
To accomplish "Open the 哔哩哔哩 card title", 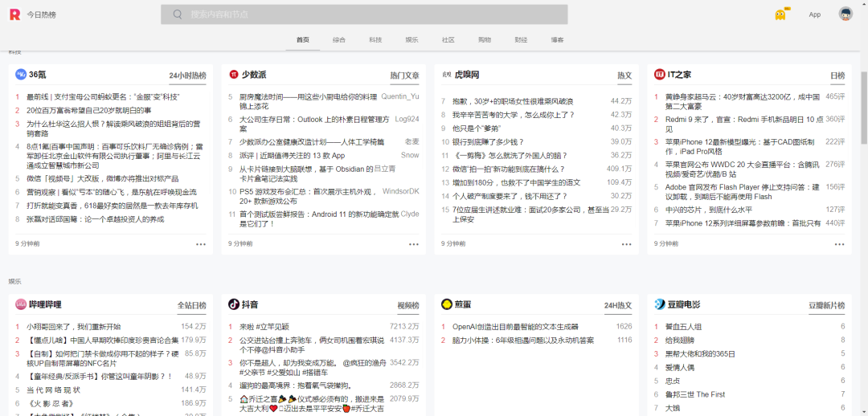I will [x=45, y=304].
